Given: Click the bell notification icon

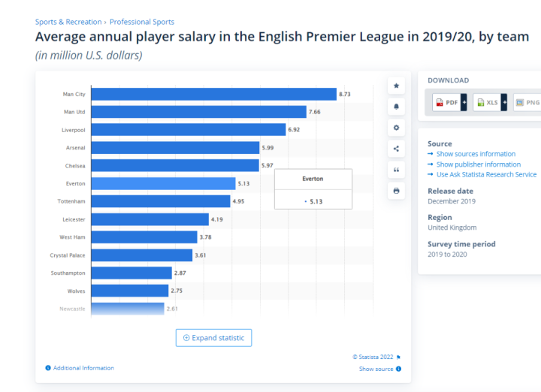Looking at the screenshot, I should 396,107.
